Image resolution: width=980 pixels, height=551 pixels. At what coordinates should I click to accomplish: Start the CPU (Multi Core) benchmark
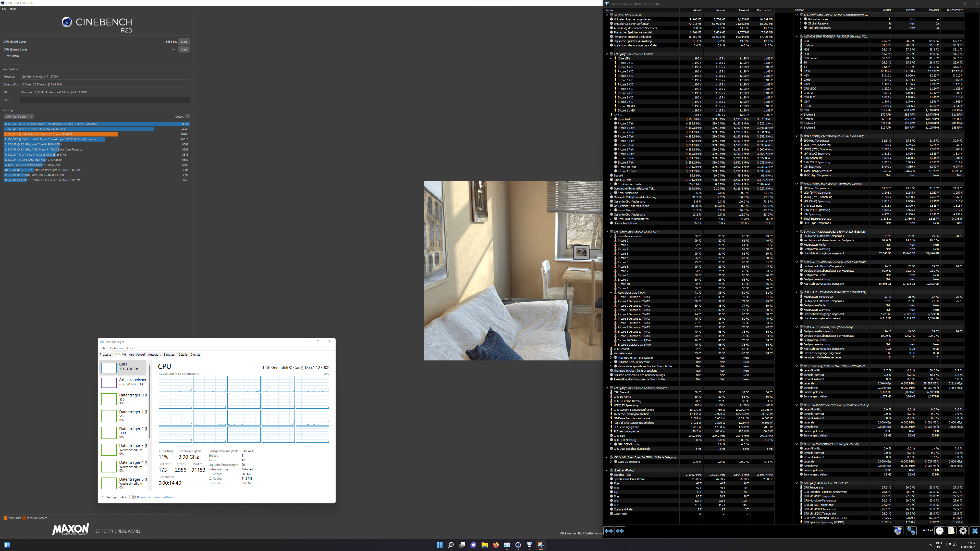[x=184, y=41]
